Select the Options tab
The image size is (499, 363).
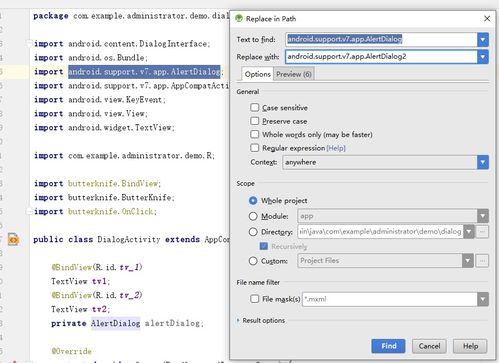tap(257, 74)
